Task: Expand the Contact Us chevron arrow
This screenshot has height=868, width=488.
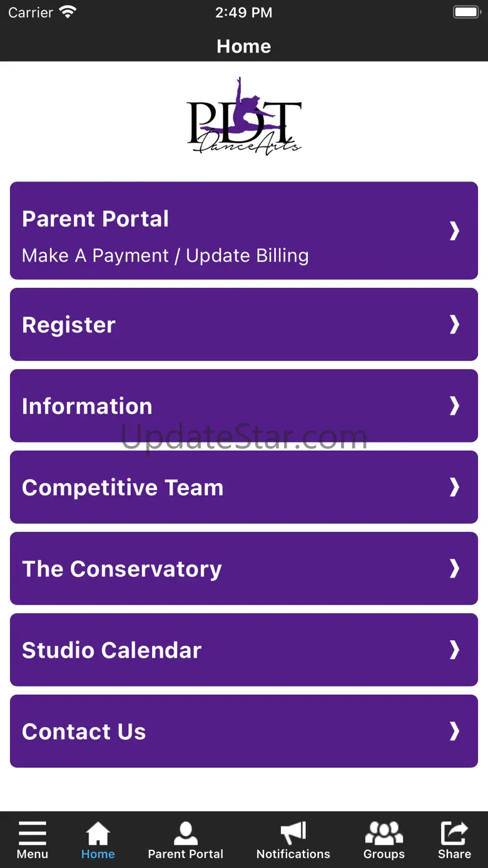Action: 455,731
